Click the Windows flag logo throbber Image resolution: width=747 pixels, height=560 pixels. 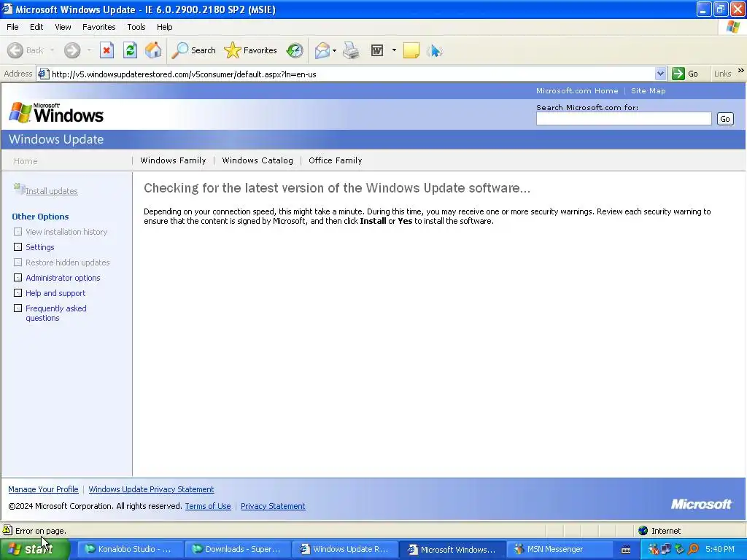pyautogui.click(x=734, y=27)
